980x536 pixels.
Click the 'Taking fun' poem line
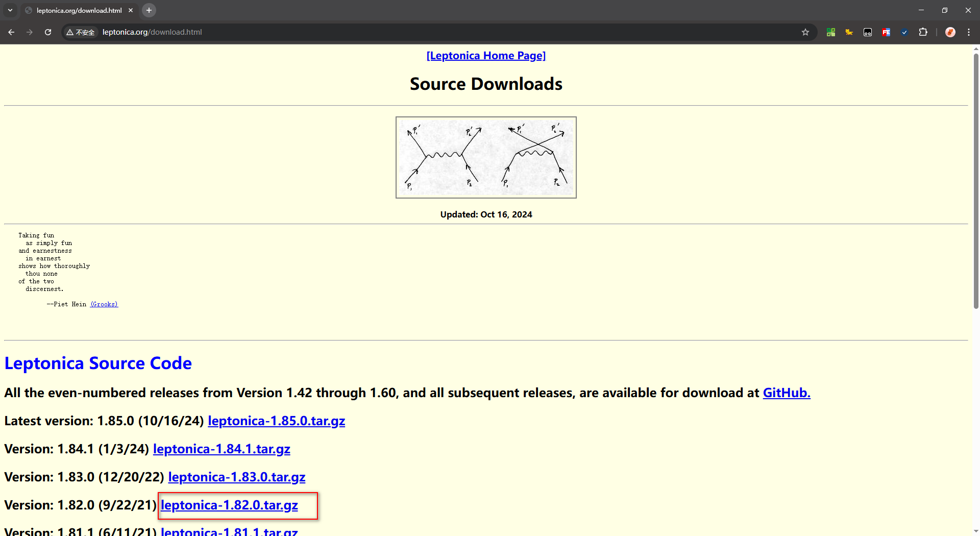tap(36, 235)
